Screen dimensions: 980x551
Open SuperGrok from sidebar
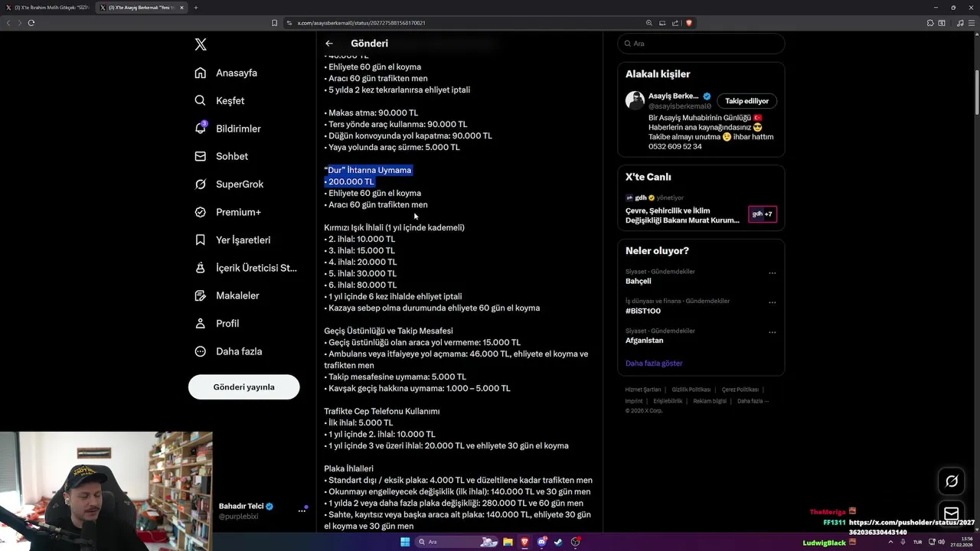point(230,184)
